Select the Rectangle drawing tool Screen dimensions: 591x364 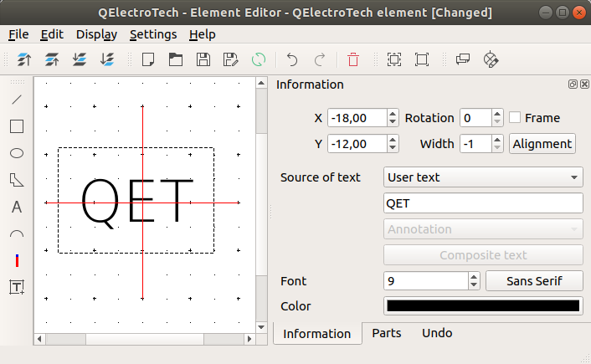tap(17, 126)
